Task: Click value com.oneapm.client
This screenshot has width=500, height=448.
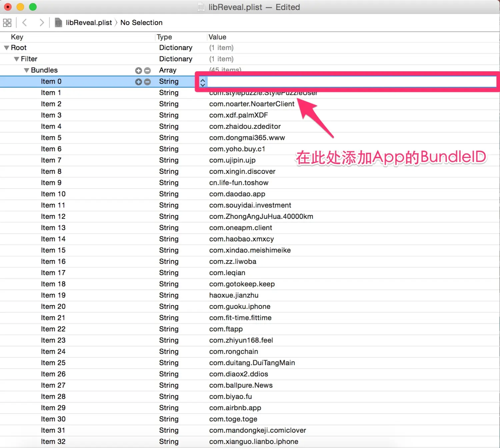Action: [x=241, y=228]
